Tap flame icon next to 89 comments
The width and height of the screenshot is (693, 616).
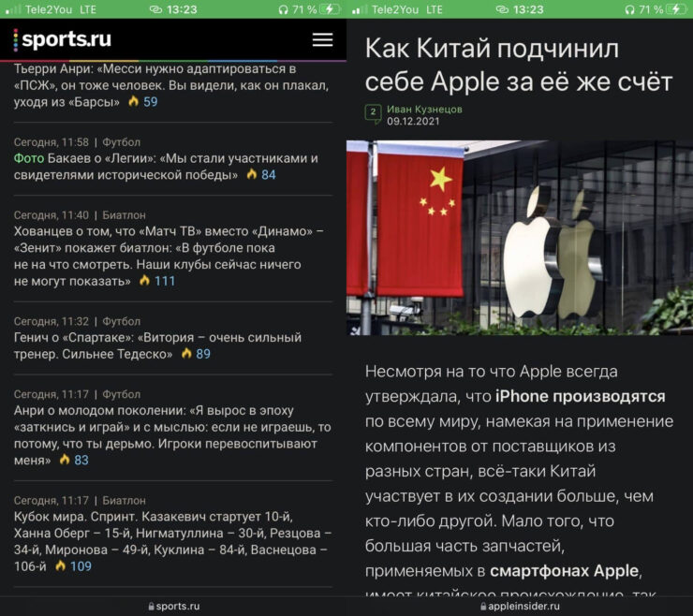tap(186, 354)
